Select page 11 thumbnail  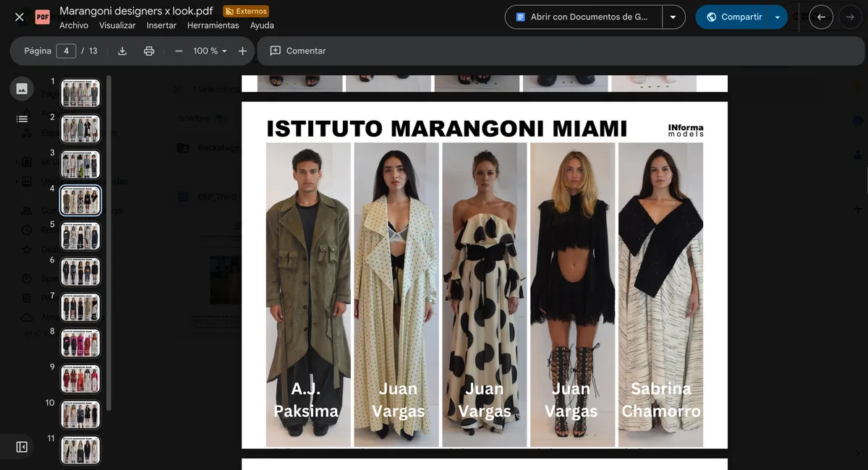coord(80,450)
